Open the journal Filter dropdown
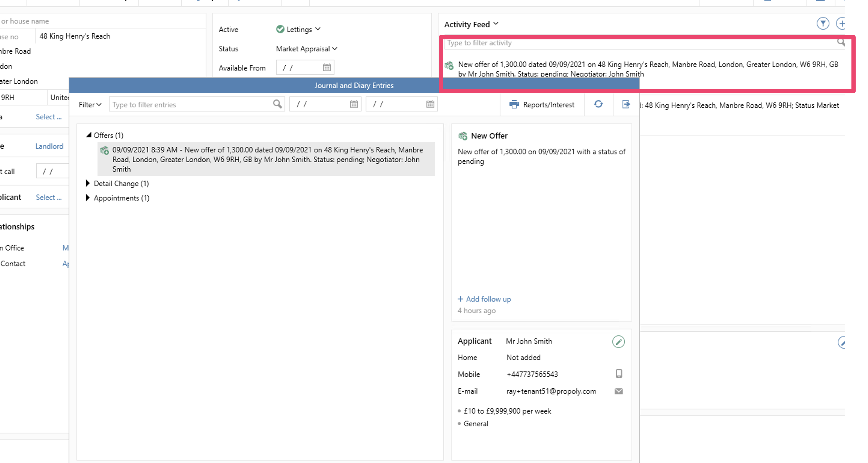 click(x=90, y=104)
